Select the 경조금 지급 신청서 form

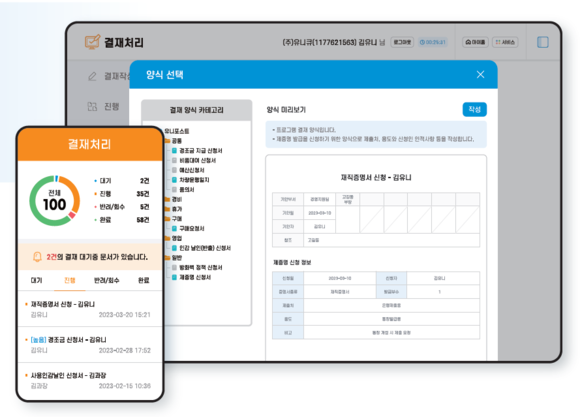[201, 151]
